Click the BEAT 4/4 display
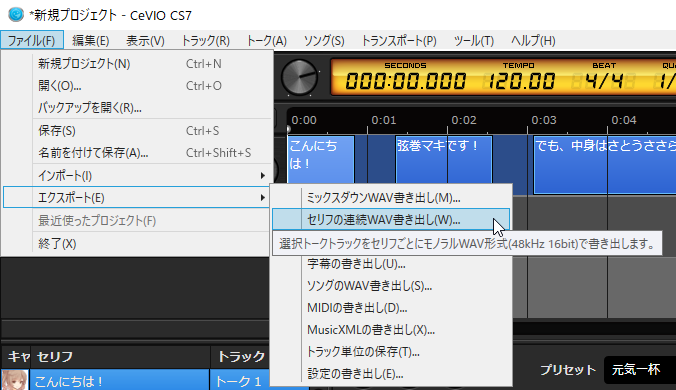Image resolution: width=676 pixels, height=390 pixels. (604, 81)
